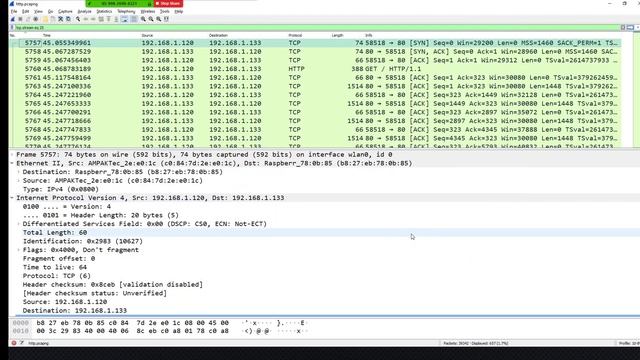Restart the current capture

click(28, 19)
